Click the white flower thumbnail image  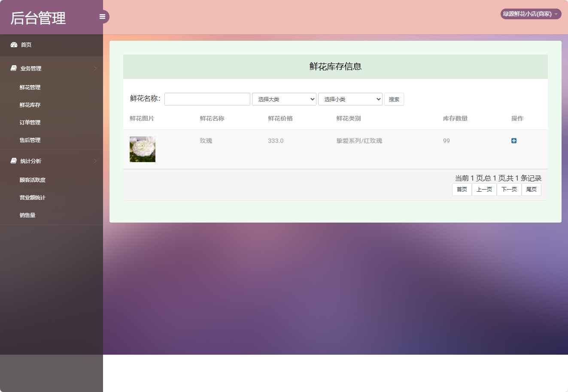(x=143, y=149)
